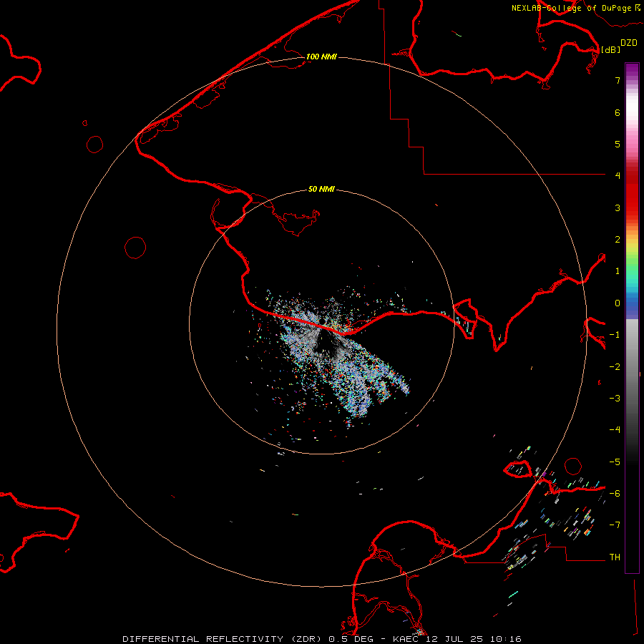Click the positive 7 tick label on color scale
This screenshot has width=644, height=644.
pyautogui.click(x=618, y=80)
